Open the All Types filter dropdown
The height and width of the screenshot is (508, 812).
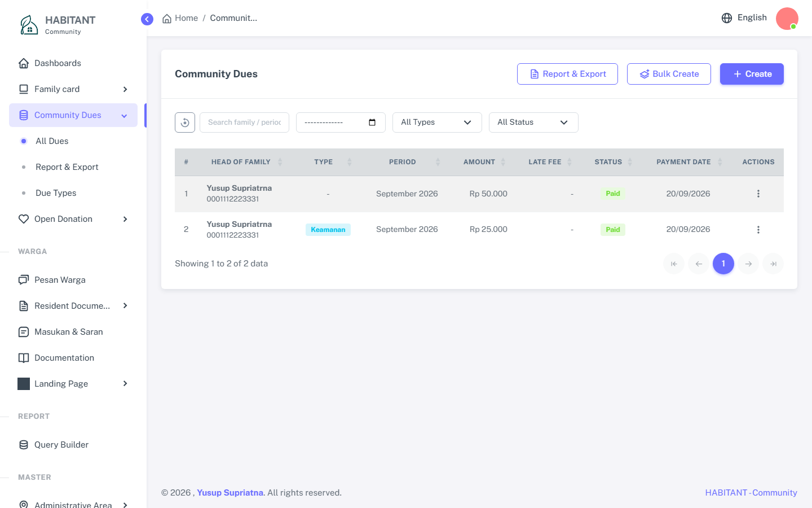point(437,122)
